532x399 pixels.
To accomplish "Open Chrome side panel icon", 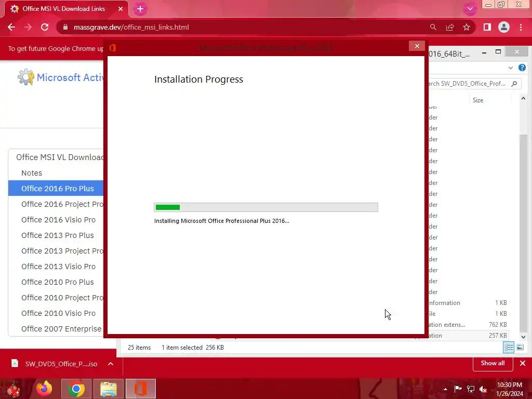I will [x=487, y=27].
